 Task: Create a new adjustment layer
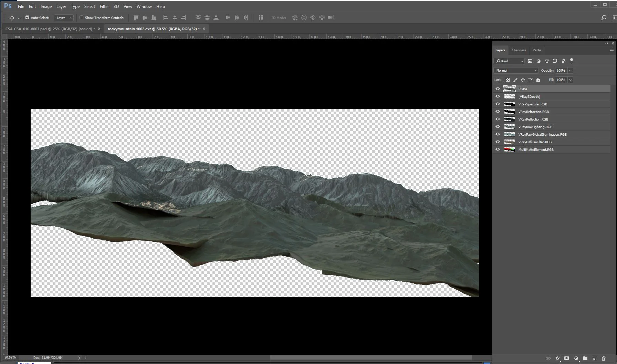(576, 358)
